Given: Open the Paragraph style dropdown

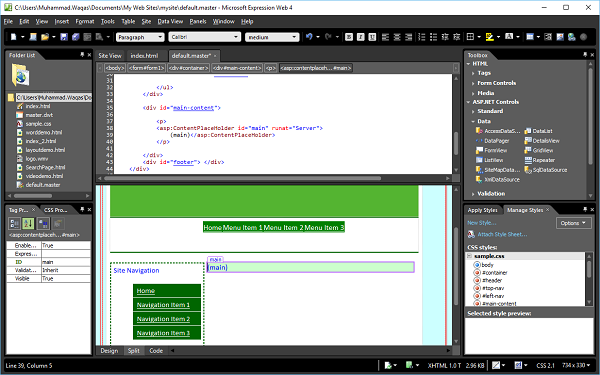Looking at the screenshot, I should [140, 37].
